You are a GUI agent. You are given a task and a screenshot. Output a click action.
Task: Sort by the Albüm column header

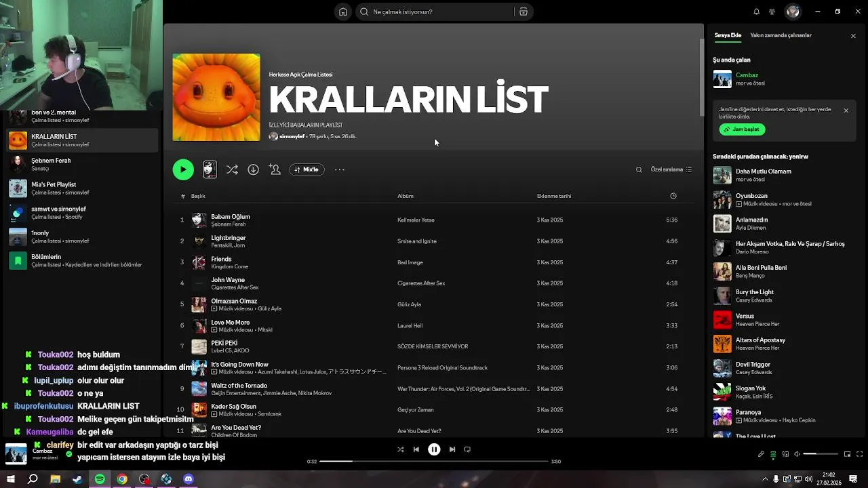406,196
